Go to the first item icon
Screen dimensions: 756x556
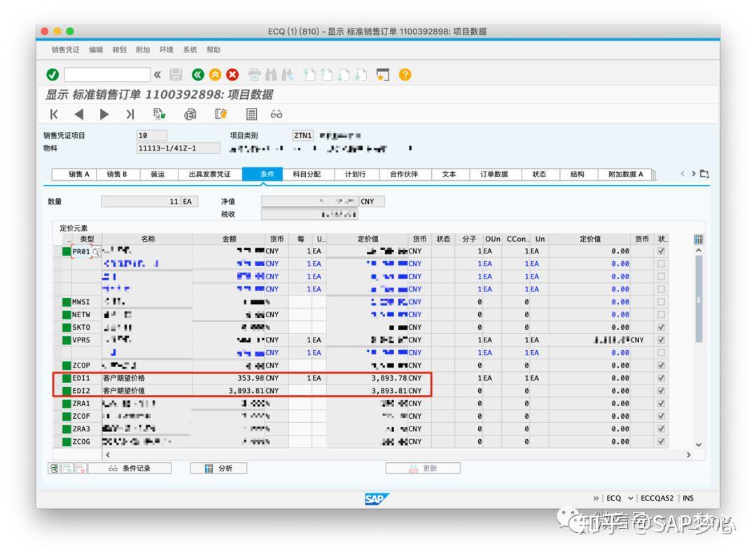(54, 114)
